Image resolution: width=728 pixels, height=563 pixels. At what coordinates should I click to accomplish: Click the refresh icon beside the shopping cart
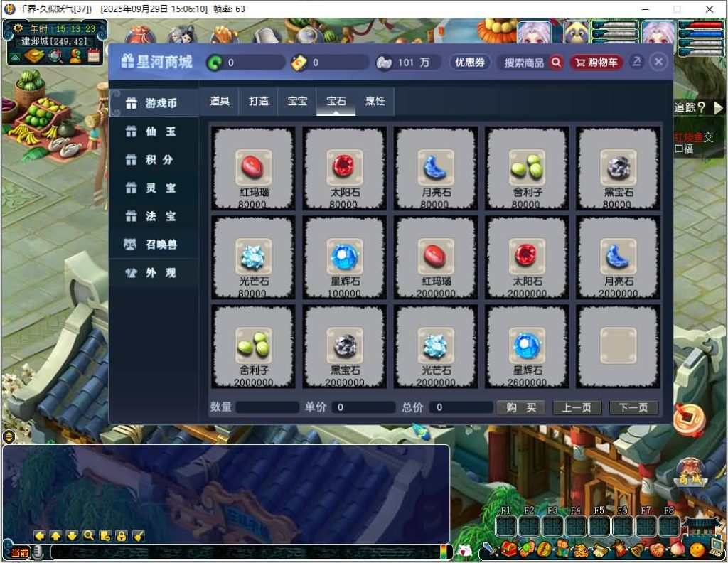[x=637, y=63]
